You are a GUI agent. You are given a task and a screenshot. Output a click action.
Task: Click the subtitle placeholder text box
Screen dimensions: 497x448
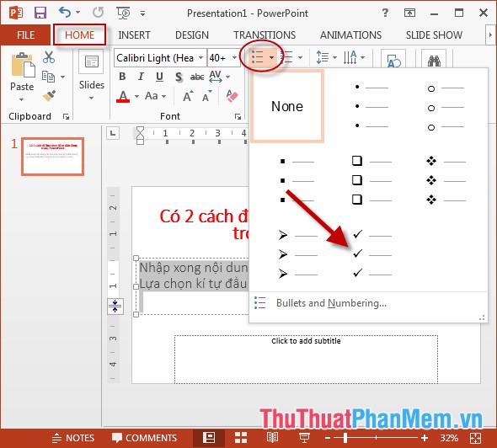[306, 359]
